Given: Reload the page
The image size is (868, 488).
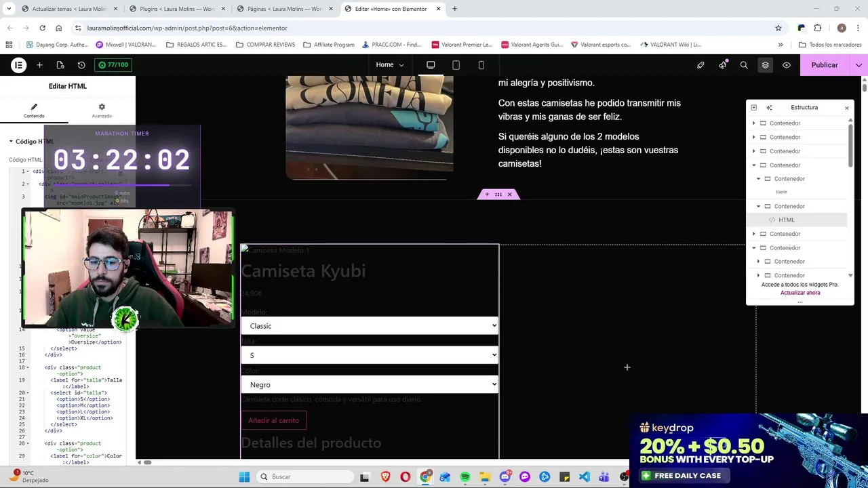Looking at the screenshot, I should (42, 28).
